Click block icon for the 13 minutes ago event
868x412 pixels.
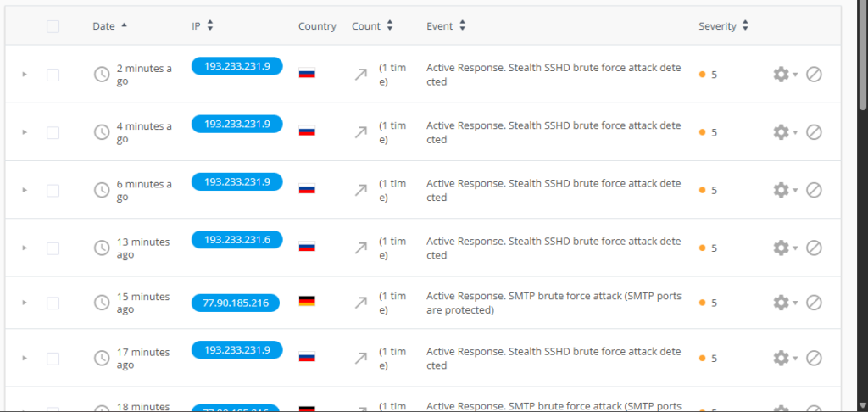click(x=814, y=248)
